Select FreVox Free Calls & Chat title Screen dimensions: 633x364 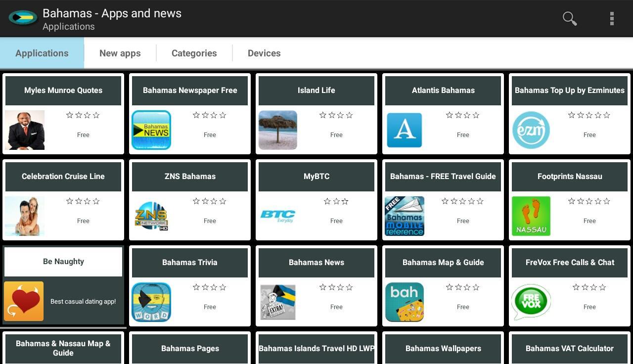pos(570,262)
